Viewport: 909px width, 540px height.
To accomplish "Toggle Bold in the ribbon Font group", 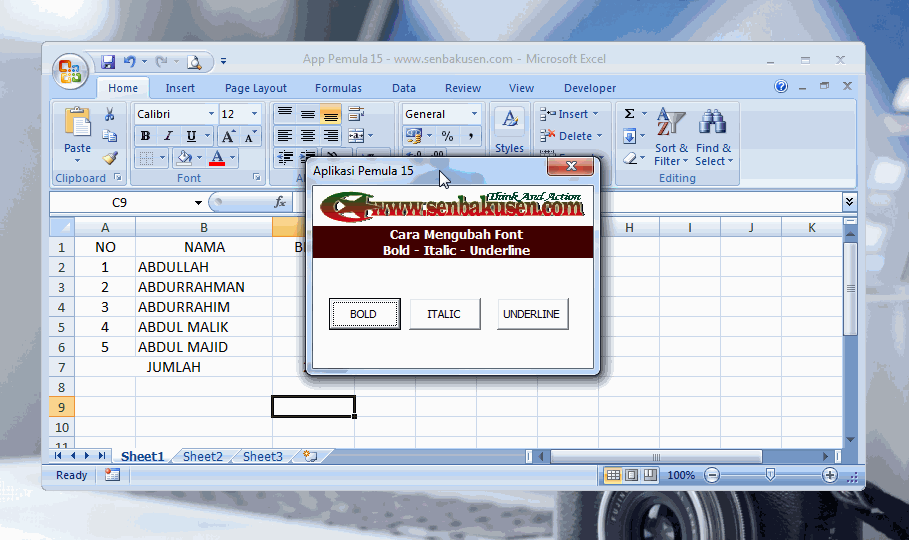I will (146, 136).
